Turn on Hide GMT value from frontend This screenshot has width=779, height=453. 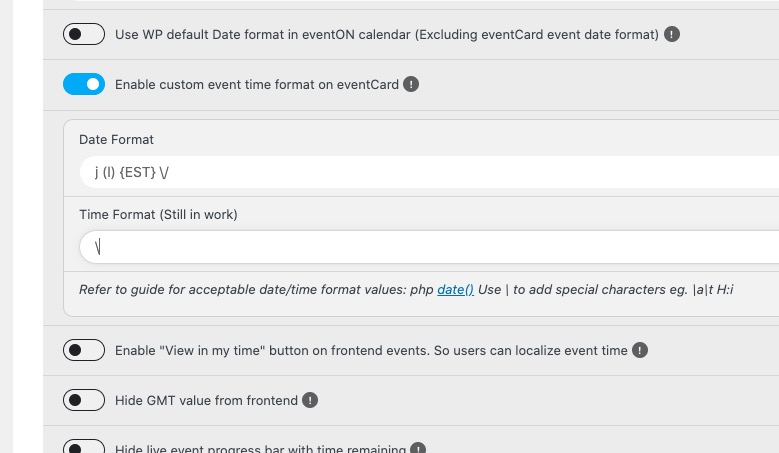[x=84, y=400]
